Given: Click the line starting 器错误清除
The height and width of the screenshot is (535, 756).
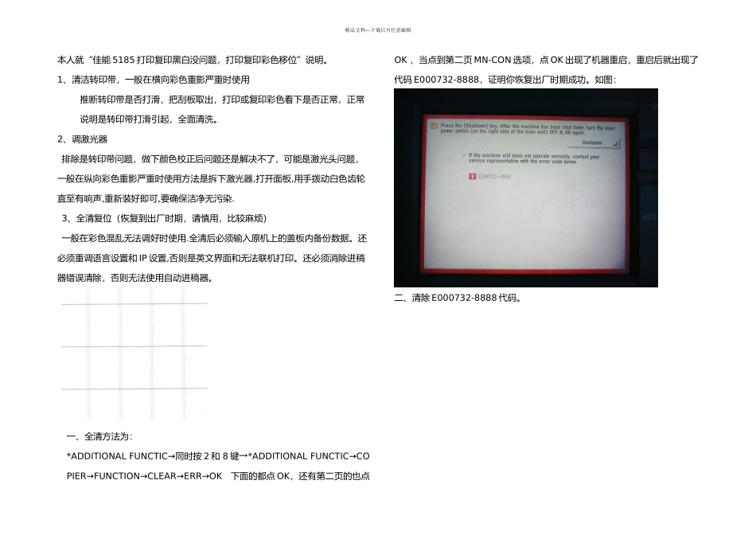Looking at the screenshot, I should [x=135, y=278].
